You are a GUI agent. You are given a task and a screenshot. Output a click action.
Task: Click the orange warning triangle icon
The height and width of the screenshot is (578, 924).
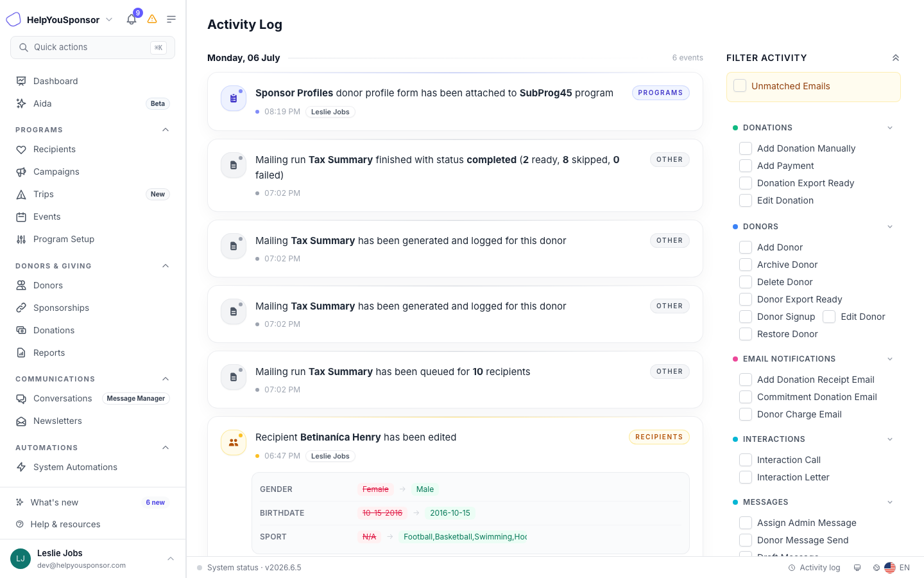(152, 19)
